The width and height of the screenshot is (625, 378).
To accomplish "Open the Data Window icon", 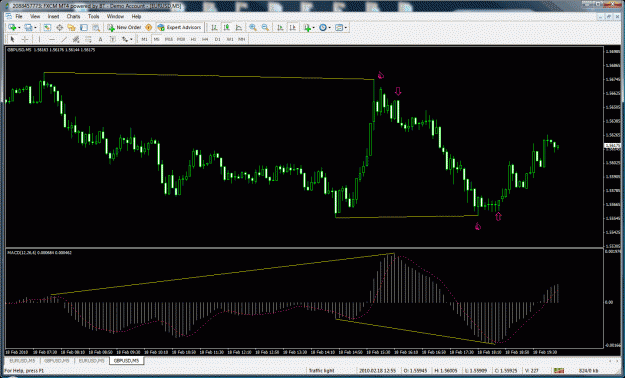I will pos(59,28).
